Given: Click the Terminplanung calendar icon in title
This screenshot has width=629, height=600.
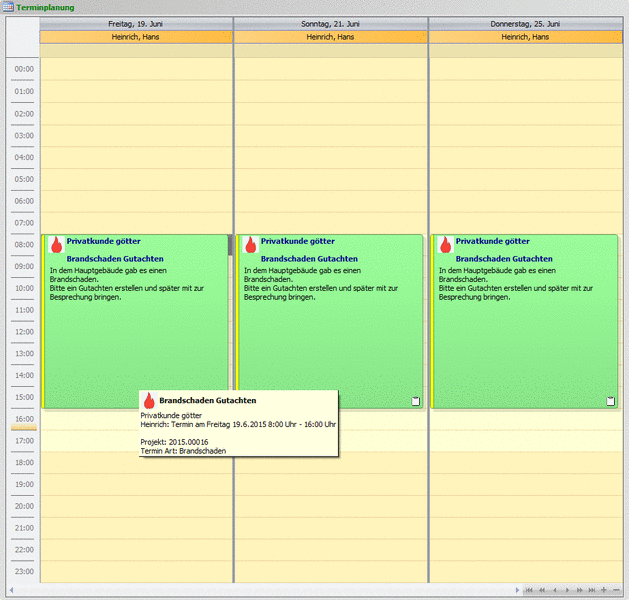Looking at the screenshot, I should pos(8,7).
